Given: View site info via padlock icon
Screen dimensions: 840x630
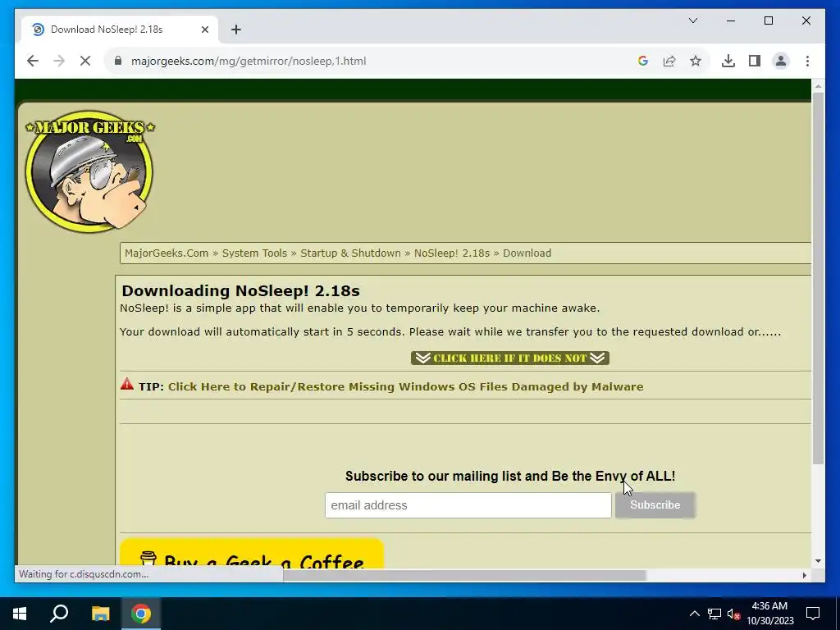Looking at the screenshot, I should point(118,61).
